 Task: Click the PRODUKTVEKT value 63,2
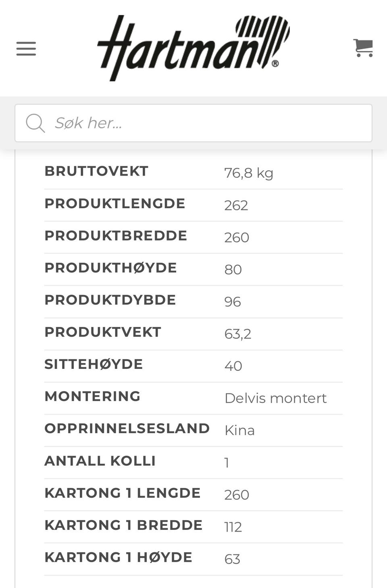[237, 333]
